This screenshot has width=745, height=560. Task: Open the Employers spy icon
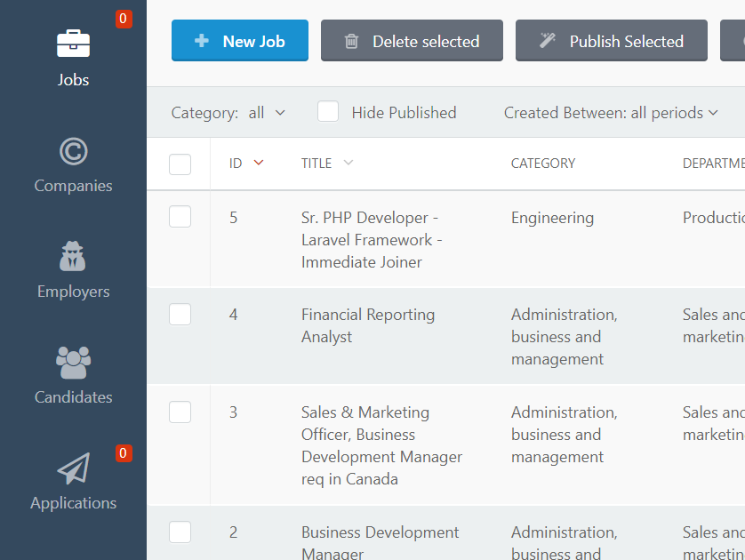(73, 256)
